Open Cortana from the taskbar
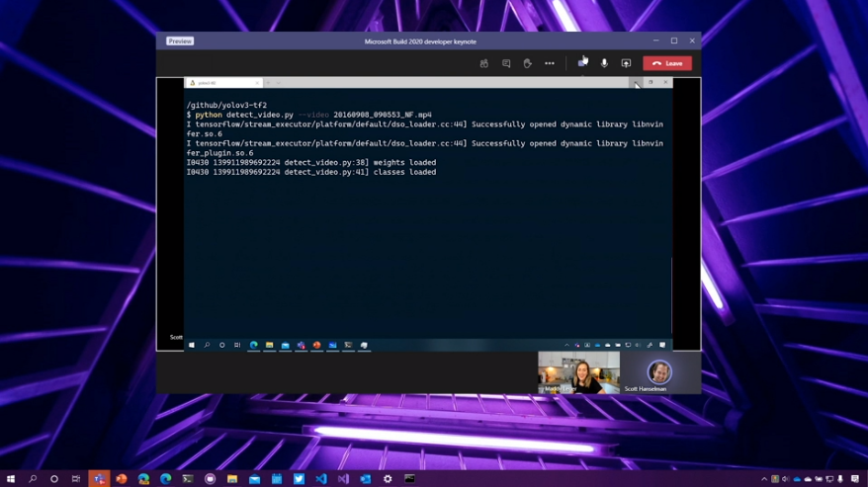 click(x=54, y=479)
